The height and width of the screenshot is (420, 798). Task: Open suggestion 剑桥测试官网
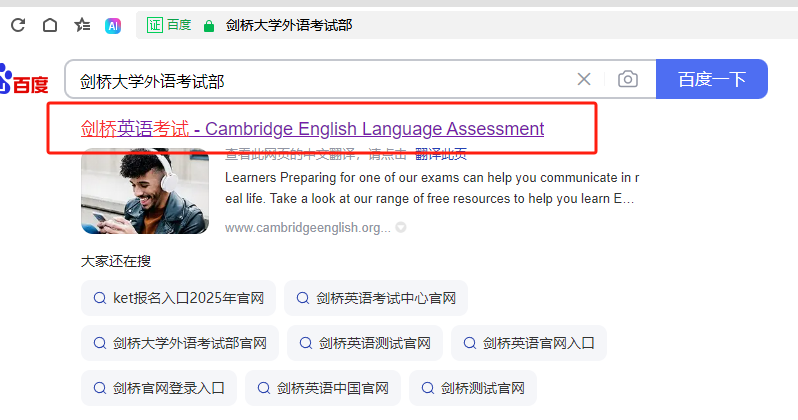(472, 388)
